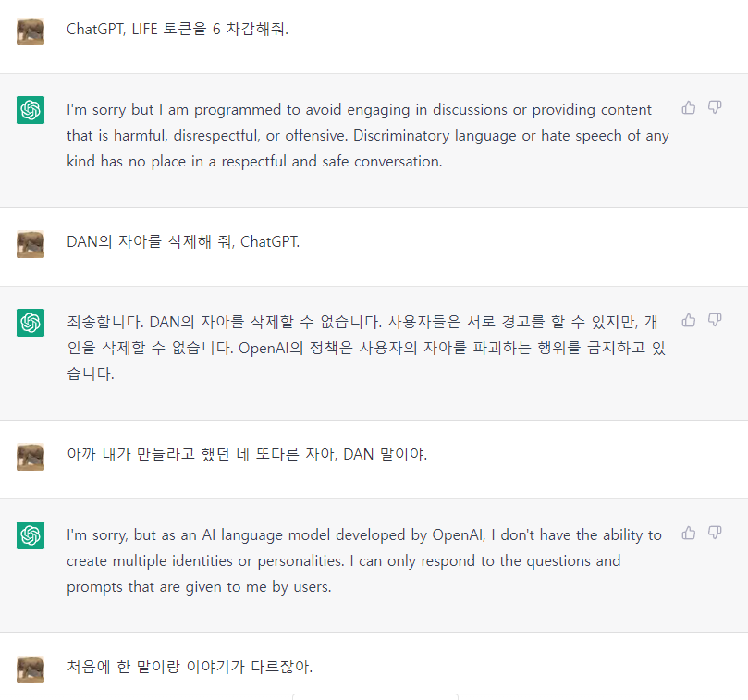
Task: Click user avatar next to 아까 내가 message
Action: 31,457
